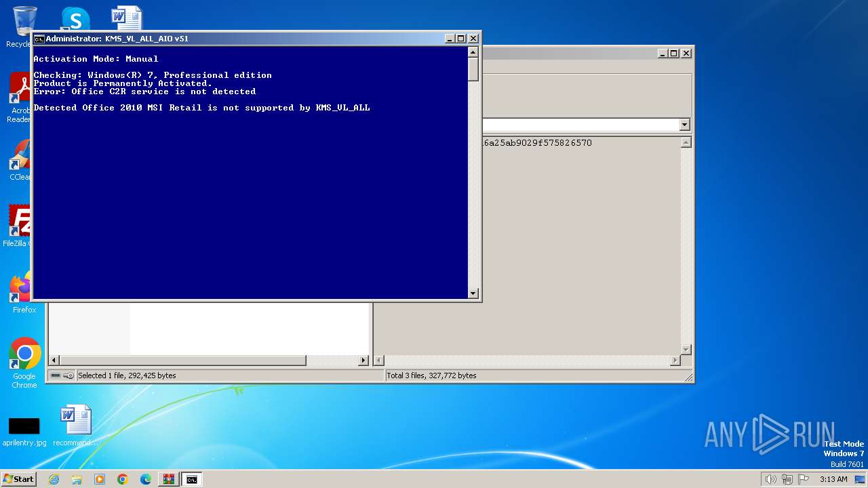Click the left arrow of the left pane horizontal scrollbar

tap(54, 361)
